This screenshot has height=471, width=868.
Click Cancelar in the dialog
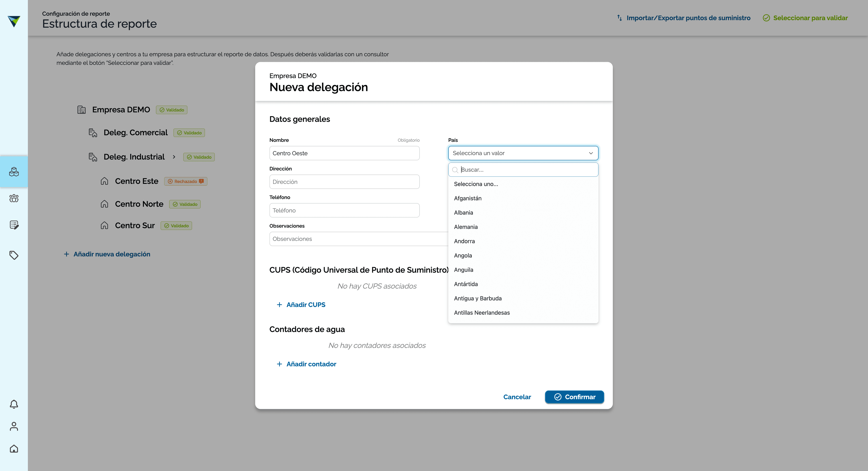point(517,397)
